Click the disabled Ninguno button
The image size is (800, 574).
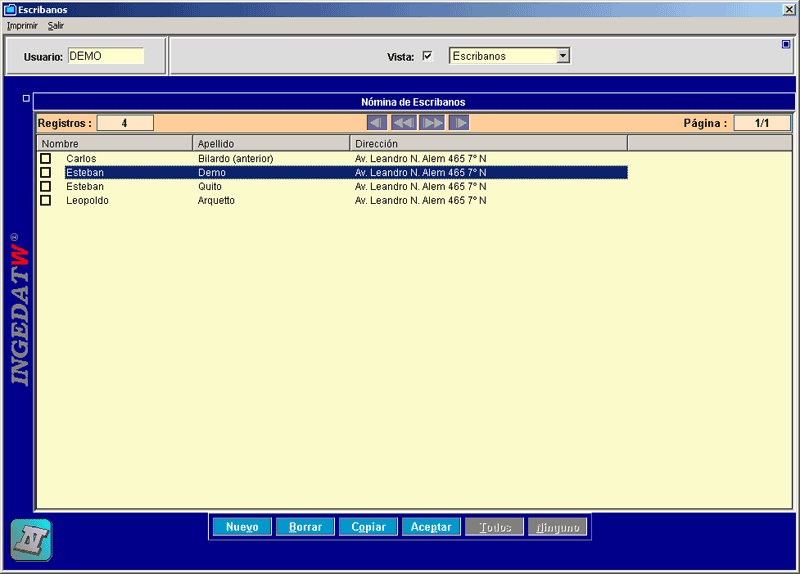pos(558,527)
